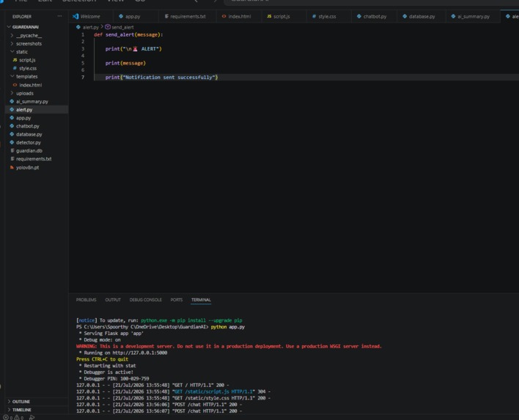Screen dimensions: 519x420
Task: Switch to the chatbot.py editor tab
Action: pyautogui.click(x=372, y=16)
